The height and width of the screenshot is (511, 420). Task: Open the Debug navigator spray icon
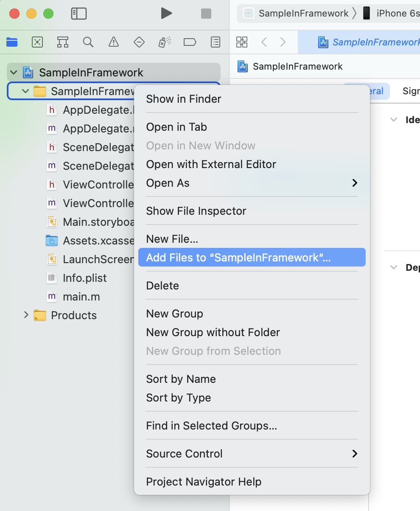pos(165,42)
